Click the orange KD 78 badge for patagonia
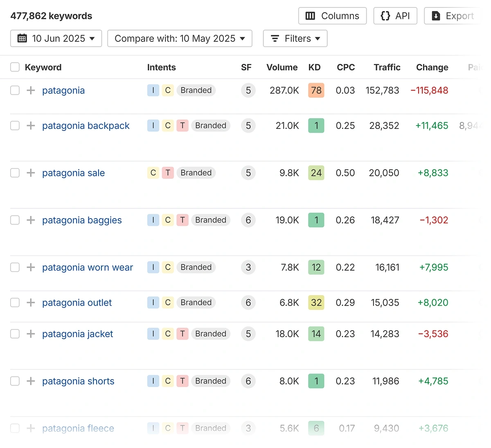 tap(316, 90)
